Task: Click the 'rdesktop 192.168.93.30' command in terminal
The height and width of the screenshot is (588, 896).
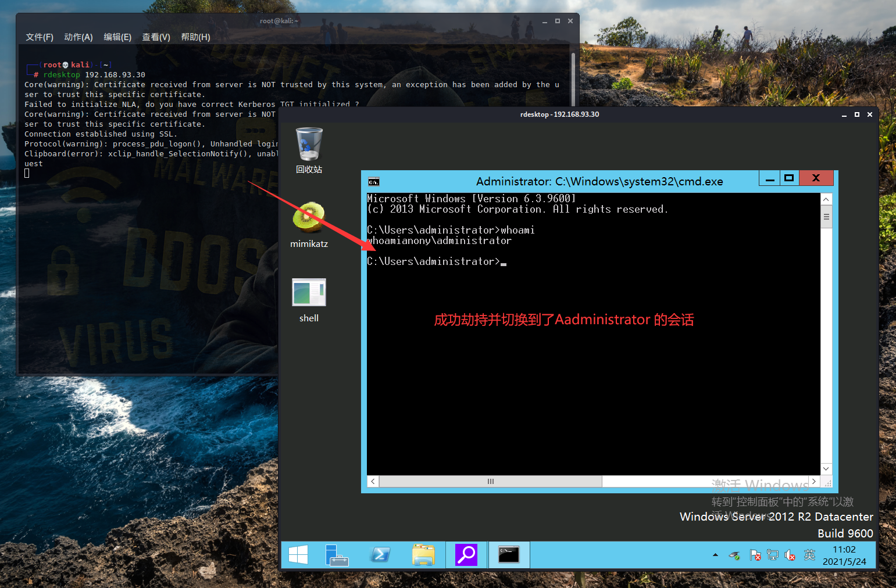Action: 94,75
